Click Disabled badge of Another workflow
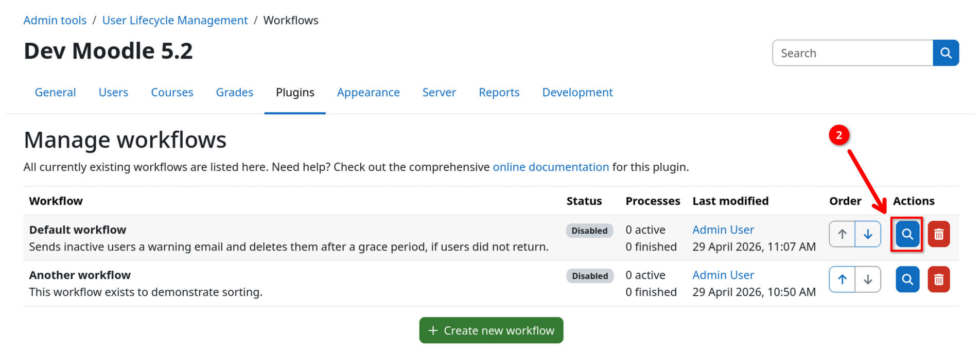The height and width of the screenshot is (354, 980). point(590,276)
